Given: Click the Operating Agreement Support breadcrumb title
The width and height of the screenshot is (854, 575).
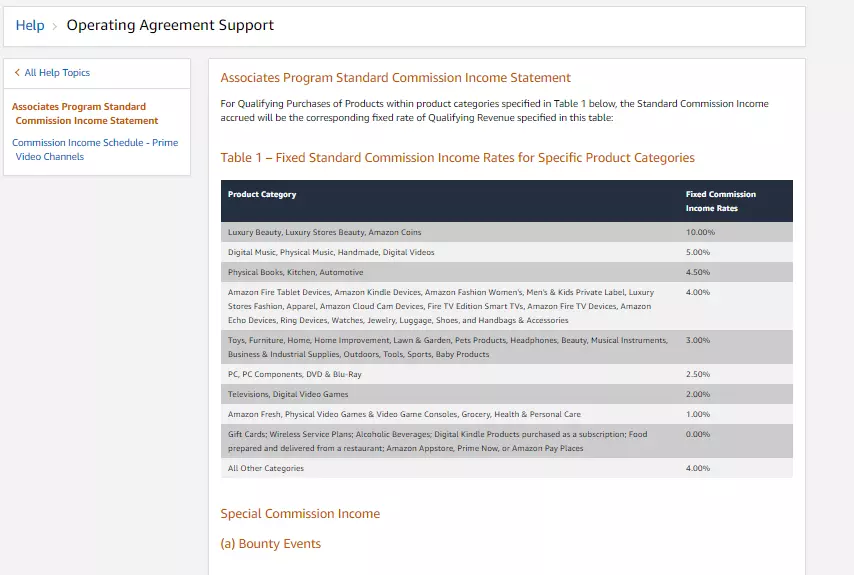Looking at the screenshot, I should pos(170,25).
